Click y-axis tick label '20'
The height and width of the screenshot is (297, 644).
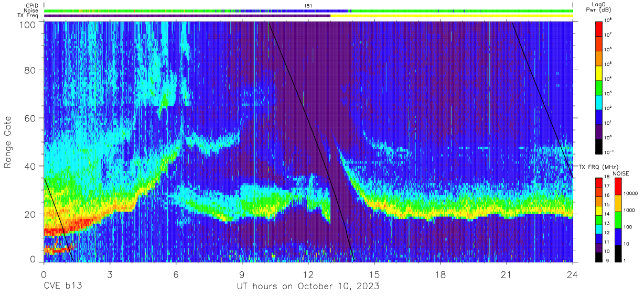tap(30, 214)
